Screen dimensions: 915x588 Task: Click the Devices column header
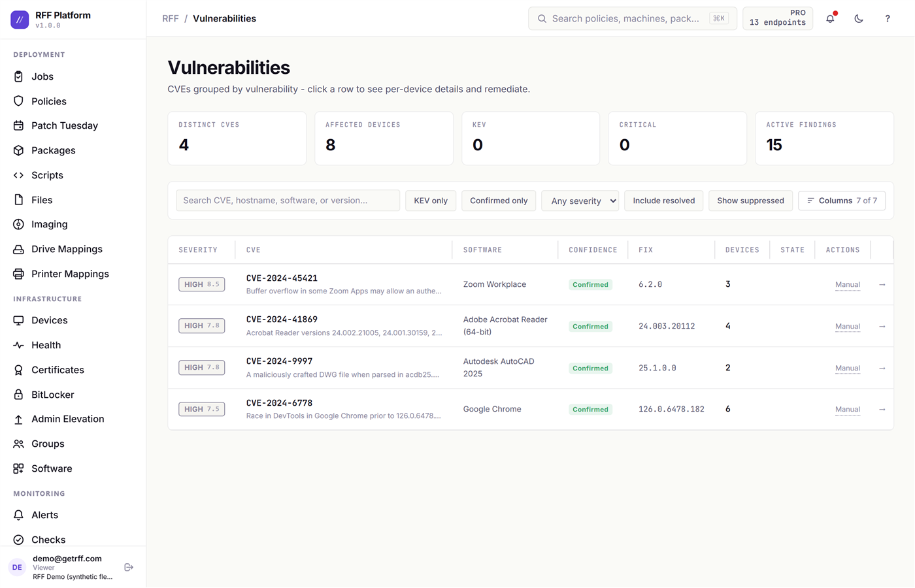click(x=742, y=250)
